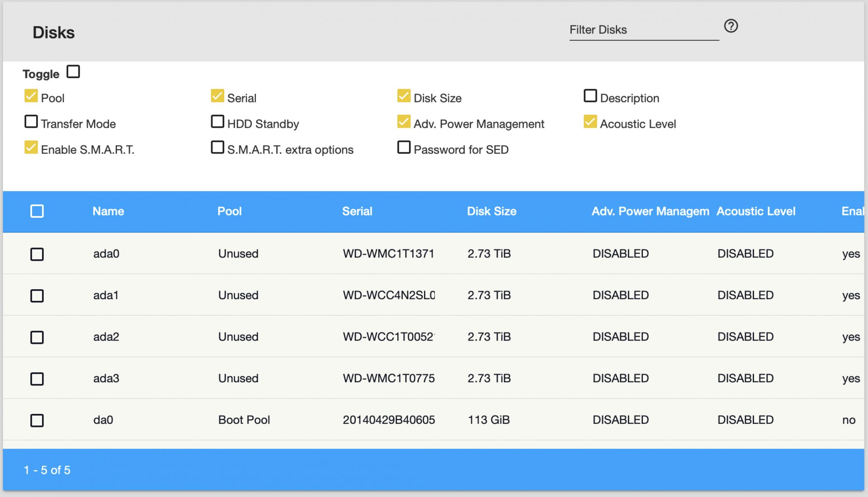This screenshot has width=868, height=497.
Task: Uncheck the Serial column checkbox
Action: (217, 96)
